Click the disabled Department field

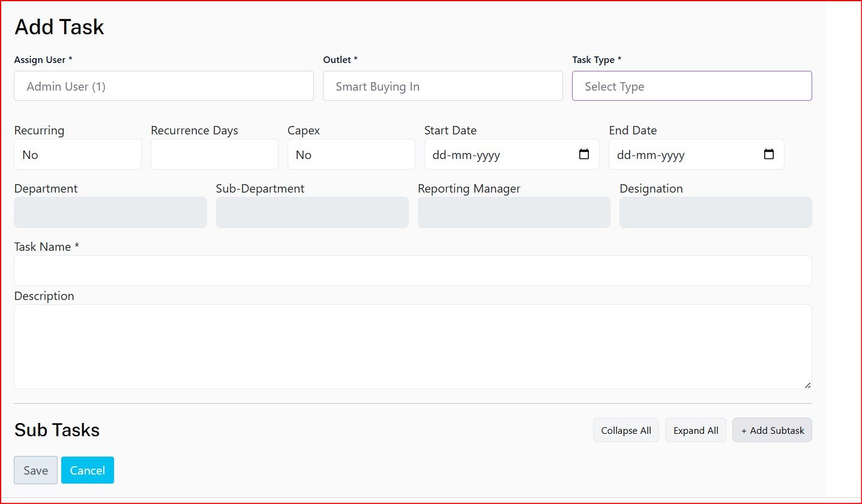pyautogui.click(x=110, y=212)
